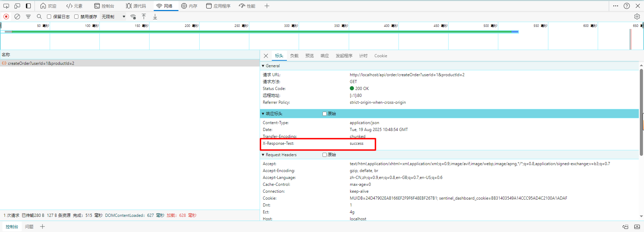
Task: Export HAR file download arrow icon
Action: point(155,17)
